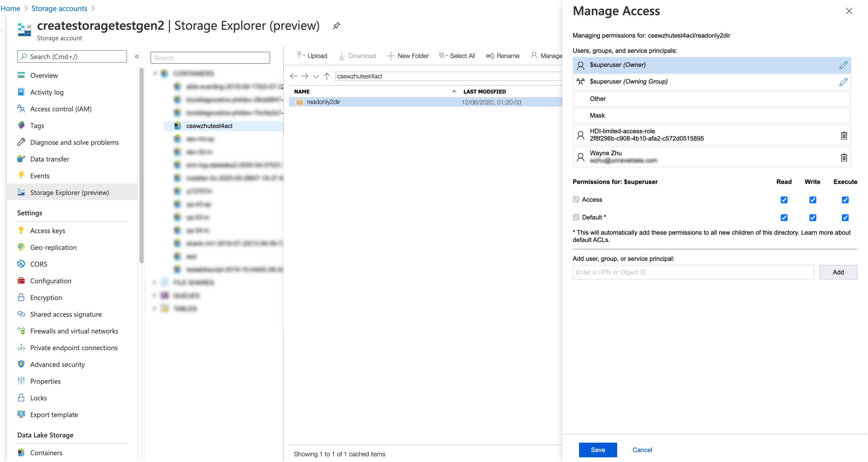Click the Download toolbar button
868x462 pixels.
click(x=357, y=56)
